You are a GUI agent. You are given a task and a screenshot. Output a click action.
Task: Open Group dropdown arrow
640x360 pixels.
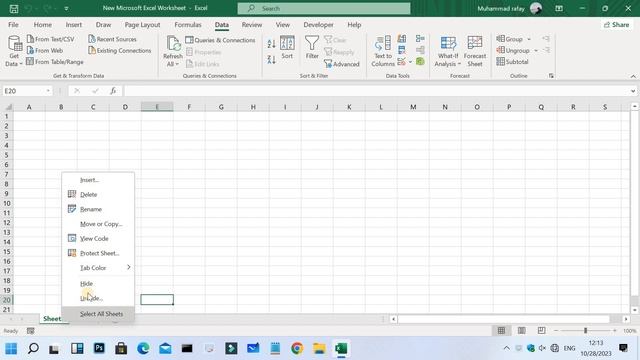click(x=529, y=39)
